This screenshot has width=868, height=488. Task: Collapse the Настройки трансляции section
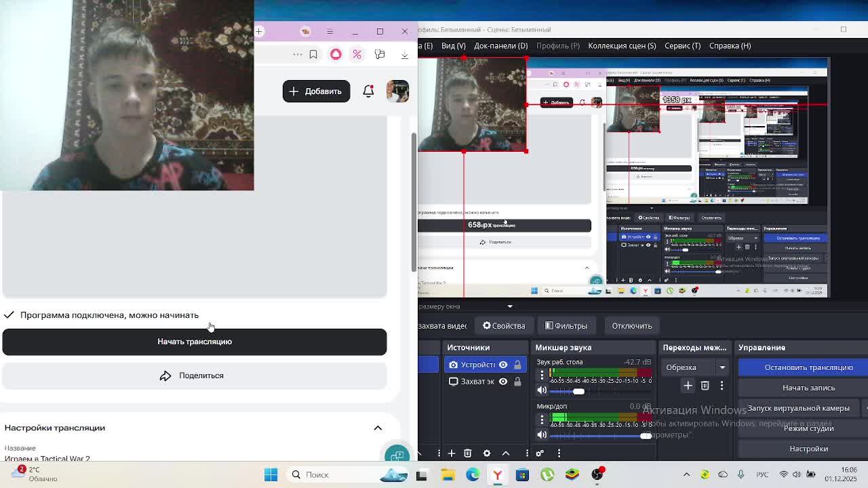[378, 428]
